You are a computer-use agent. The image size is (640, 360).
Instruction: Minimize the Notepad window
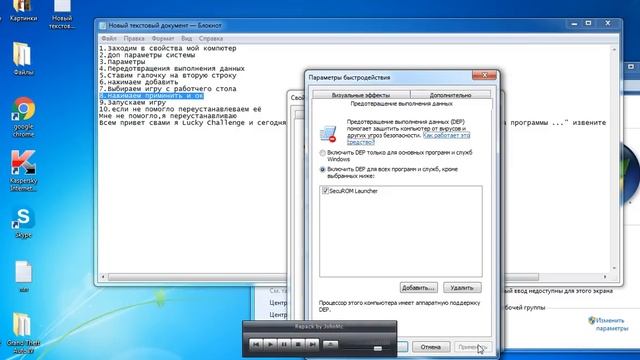tap(574, 23)
